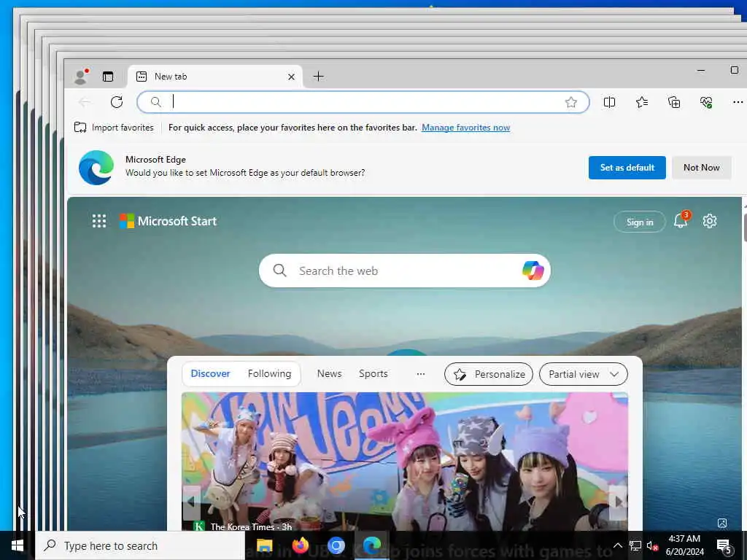Click the Search the web field

click(404, 271)
